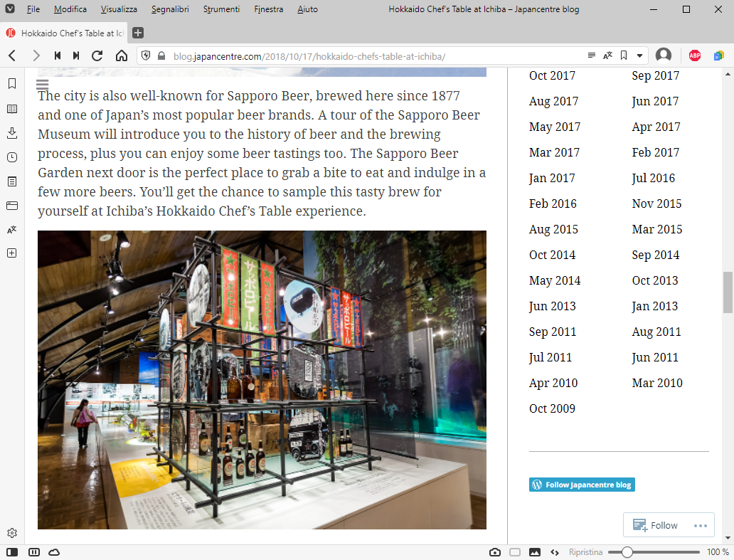Viewport: 734px width, 560px height.
Task: Reload the current page
Action: 97,56
